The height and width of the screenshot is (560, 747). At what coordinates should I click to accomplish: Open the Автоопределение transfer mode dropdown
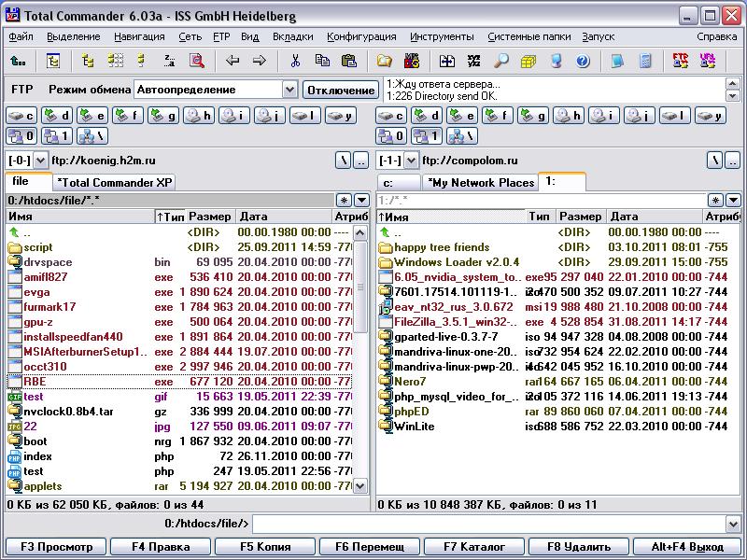(x=289, y=90)
